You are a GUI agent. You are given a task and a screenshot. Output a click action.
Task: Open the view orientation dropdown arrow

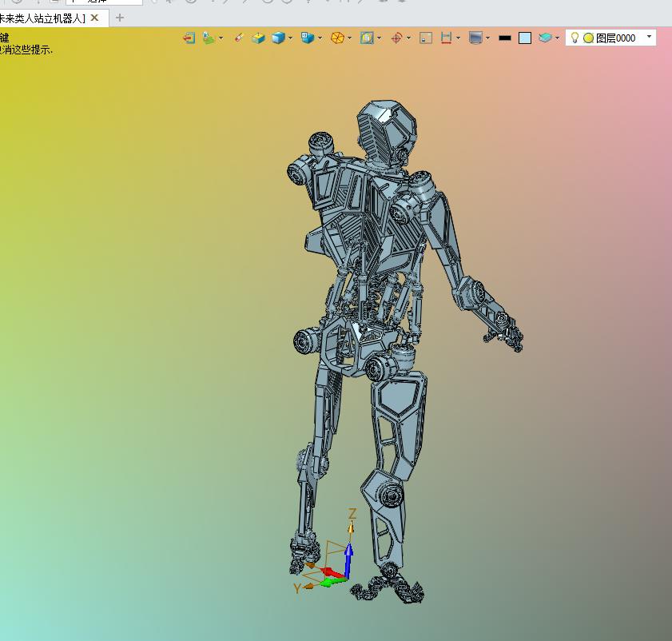pyautogui.click(x=320, y=38)
